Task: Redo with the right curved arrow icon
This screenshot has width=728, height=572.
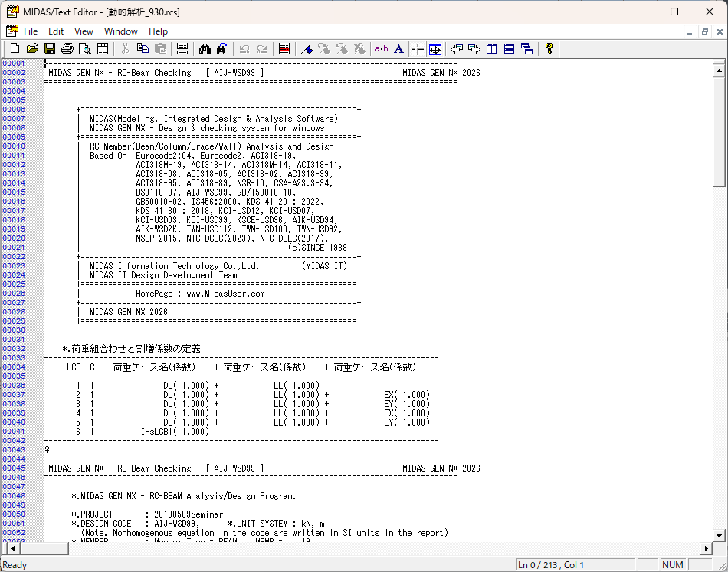Action: [262, 49]
